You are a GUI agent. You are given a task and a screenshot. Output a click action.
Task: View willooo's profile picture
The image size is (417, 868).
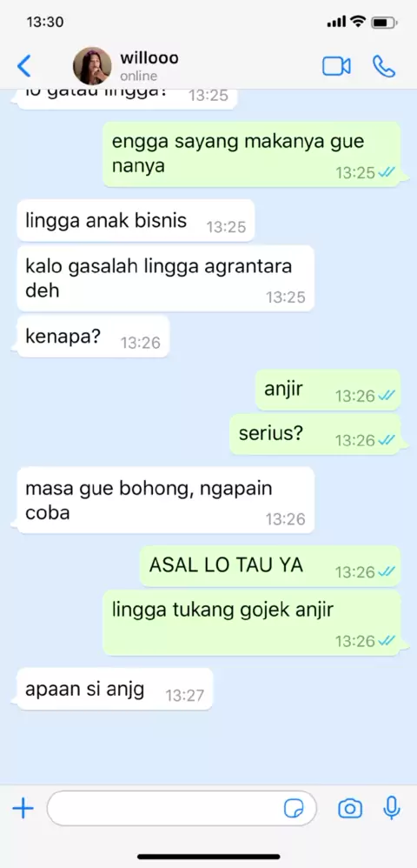click(x=92, y=66)
